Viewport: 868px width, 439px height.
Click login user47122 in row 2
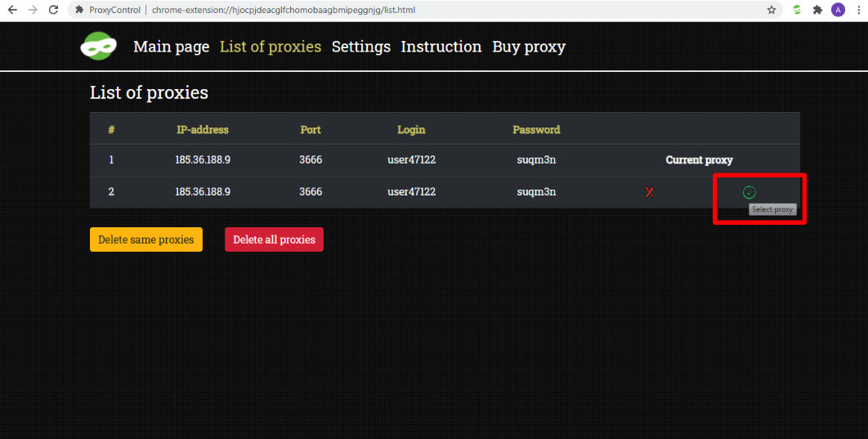tap(411, 192)
